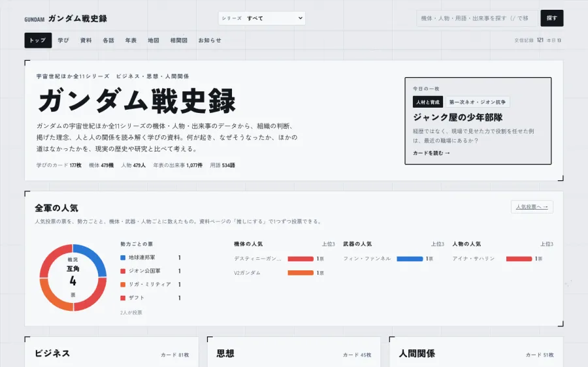Click the カード 45枚 count
This screenshot has height=367, width=588.
pyautogui.click(x=357, y=355)
